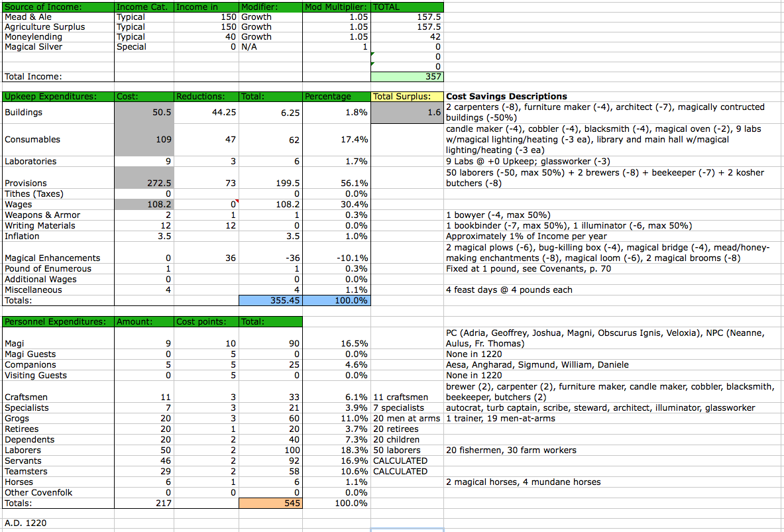Click the 'N/A' modifier cell

pos(271,47)
